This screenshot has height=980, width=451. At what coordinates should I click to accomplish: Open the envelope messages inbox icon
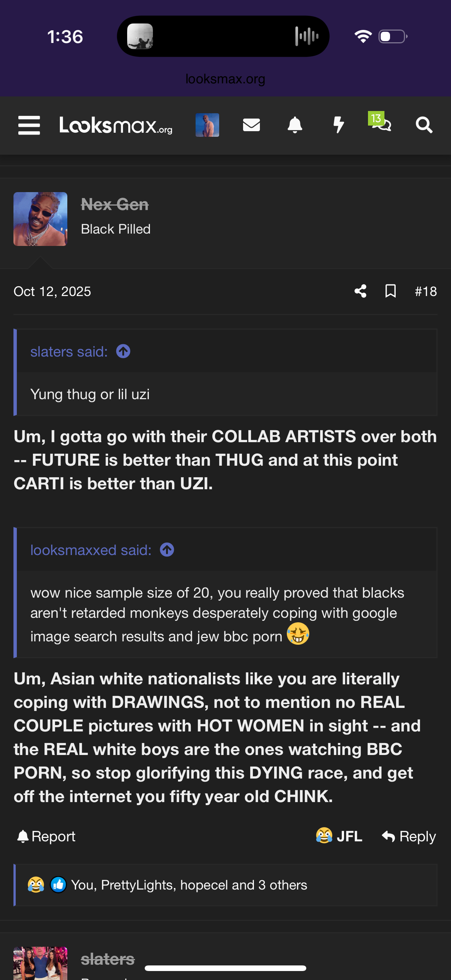click(251, 125)
